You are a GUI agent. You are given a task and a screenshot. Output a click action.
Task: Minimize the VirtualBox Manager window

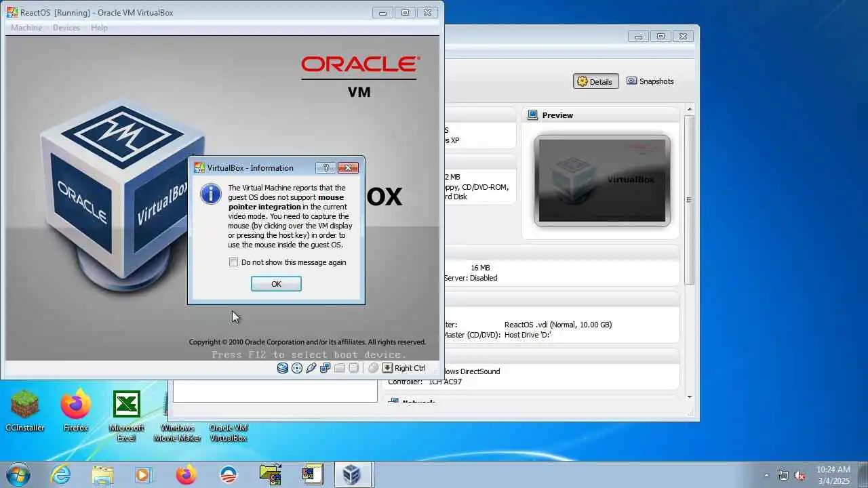(x=637, y=37)
